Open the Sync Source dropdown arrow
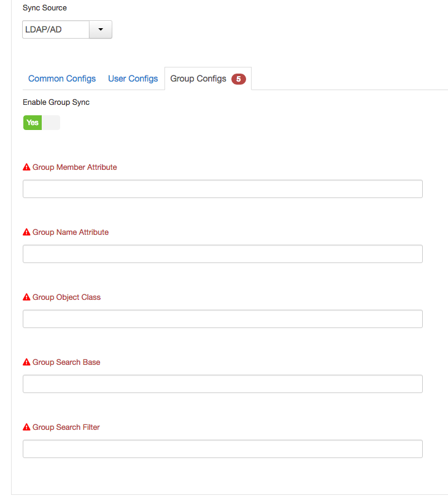This screenshot has height=501, width=448. tap(101, 29)
